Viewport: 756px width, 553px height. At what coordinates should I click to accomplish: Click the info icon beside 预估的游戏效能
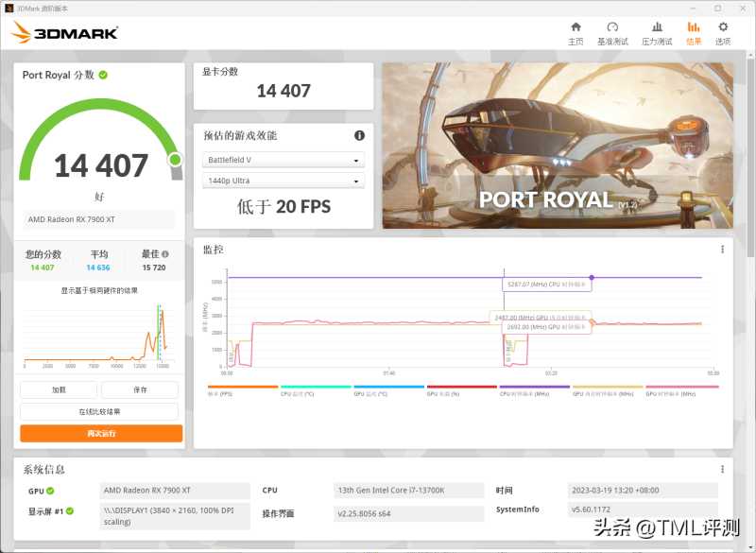click(359, 136)
